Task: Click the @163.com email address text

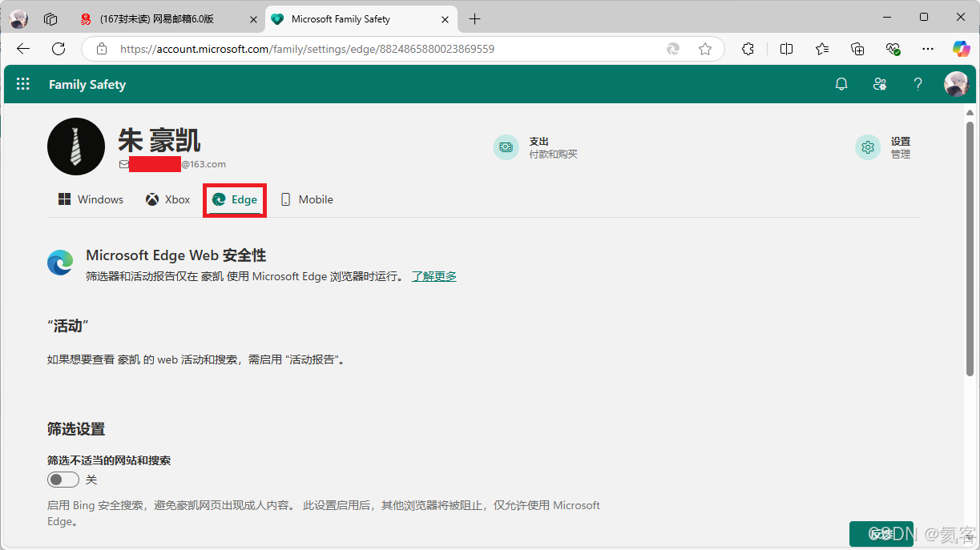Action: (204, 164)
